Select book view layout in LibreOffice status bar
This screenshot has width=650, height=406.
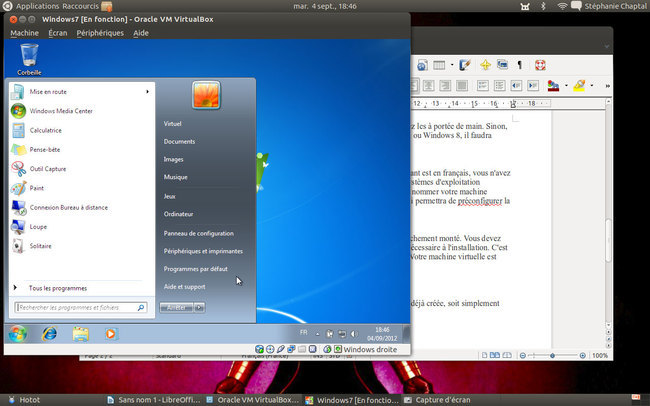[x=507, y=355]
